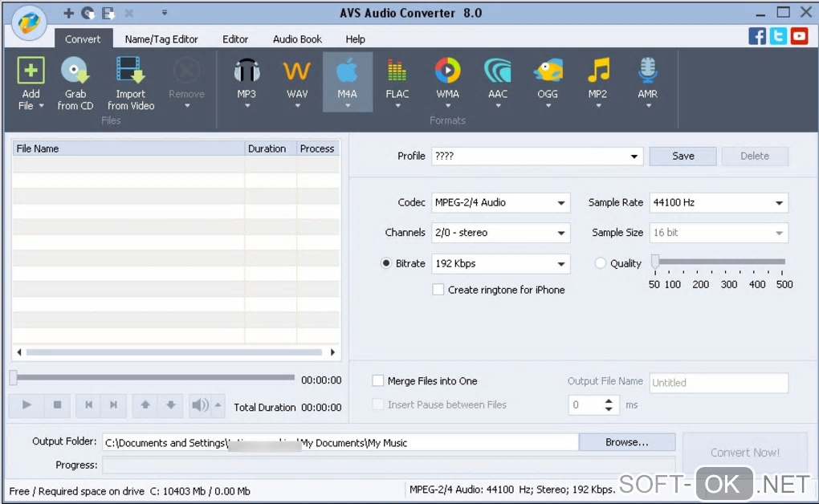The image size is (819, 504).
Task: Click quick access import video icon
Action: click(x=108, y=13)
